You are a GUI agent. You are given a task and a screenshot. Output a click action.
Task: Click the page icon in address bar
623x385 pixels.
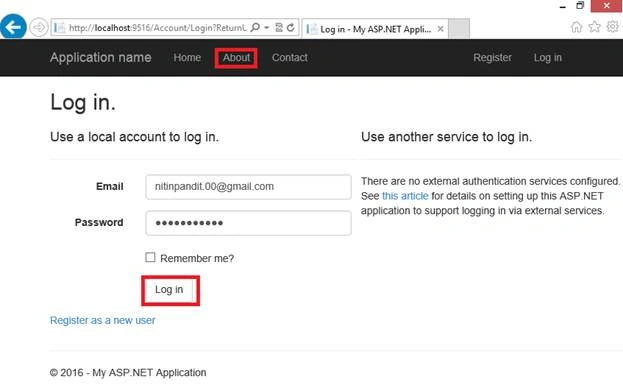[59, 27]
